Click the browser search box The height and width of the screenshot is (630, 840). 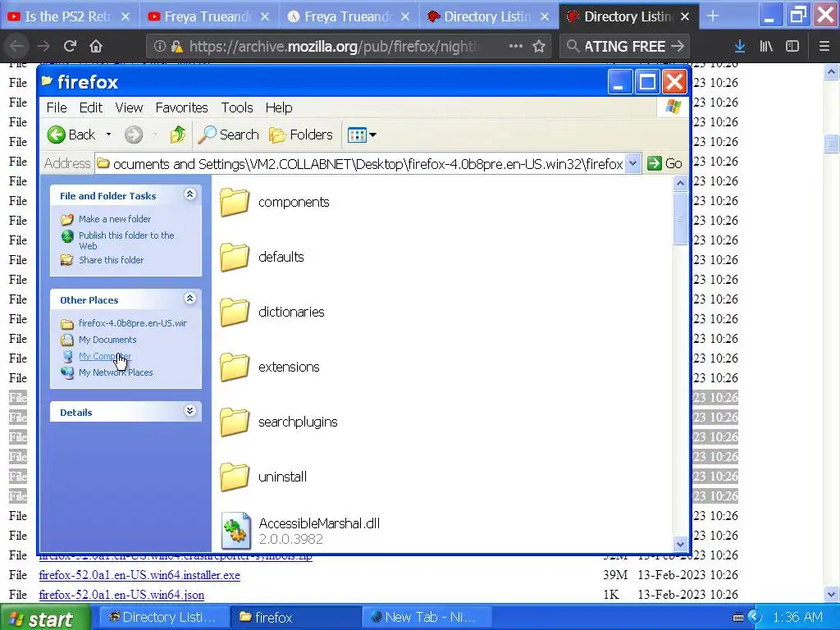tap(624, 46)
